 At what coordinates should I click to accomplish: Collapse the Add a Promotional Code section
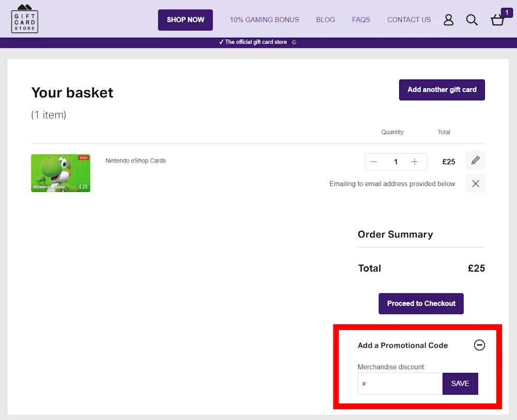tap(479, 345)
